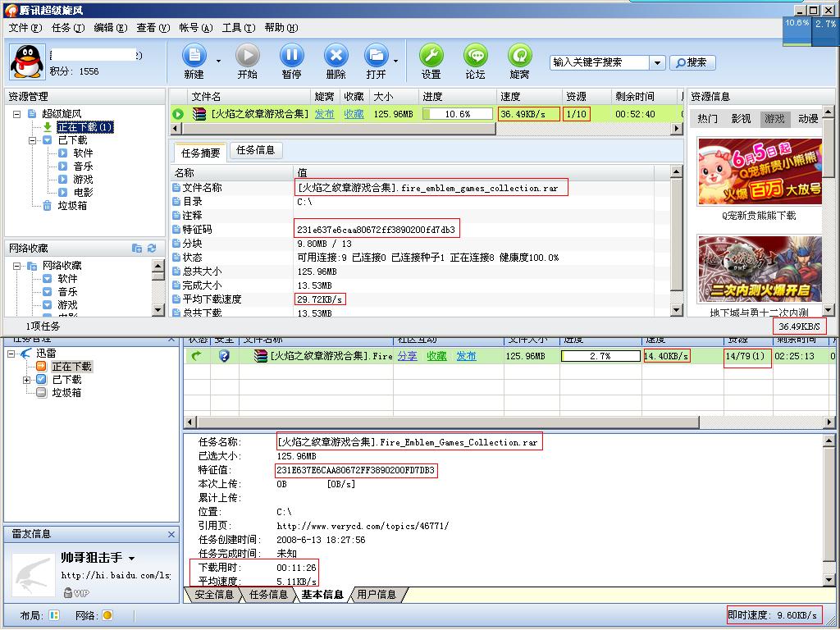The image size is (840, 630).
Task: Collapse the 迅雷 tree node
Action: tap(11, 354)
